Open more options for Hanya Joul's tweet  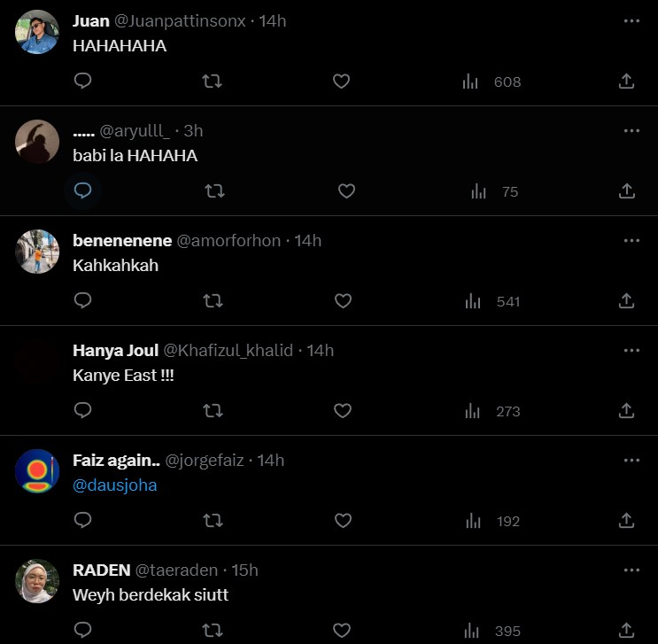631,350
